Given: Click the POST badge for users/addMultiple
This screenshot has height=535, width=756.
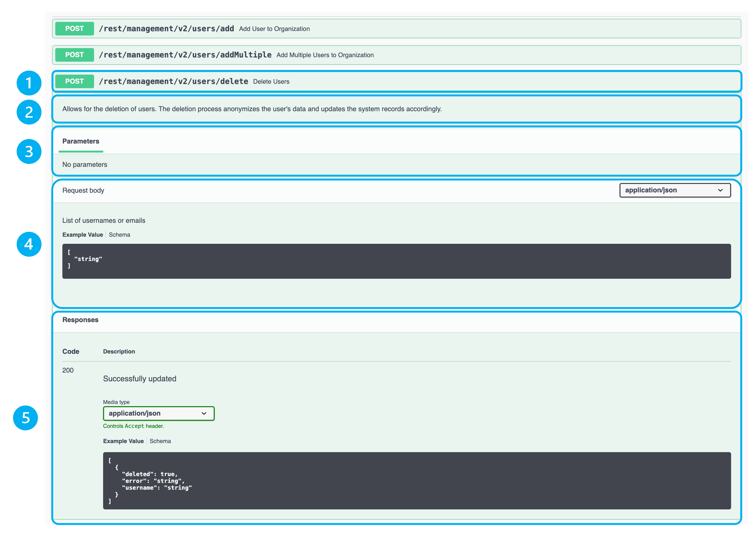Looking at the screenshot, I should pos(74,55).
